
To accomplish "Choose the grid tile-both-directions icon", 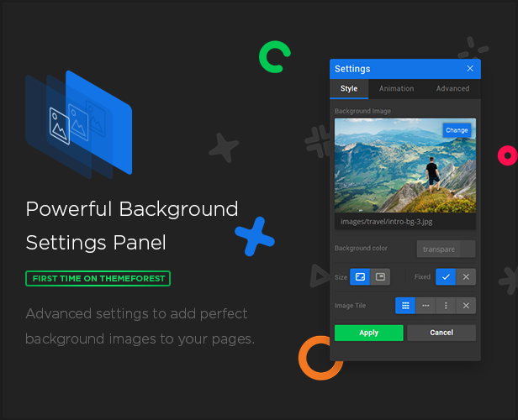I will pos(405,306).
